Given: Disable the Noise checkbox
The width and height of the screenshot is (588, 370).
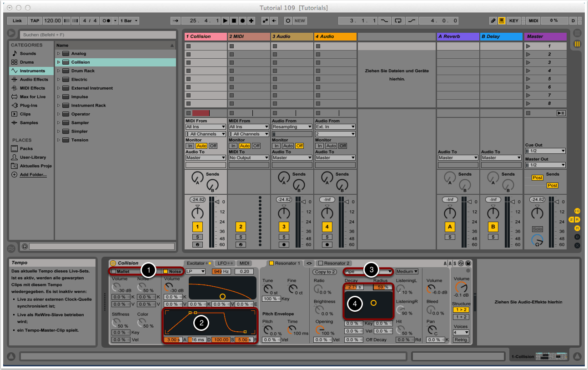Looking at the screenshot, I should [166, 272].
